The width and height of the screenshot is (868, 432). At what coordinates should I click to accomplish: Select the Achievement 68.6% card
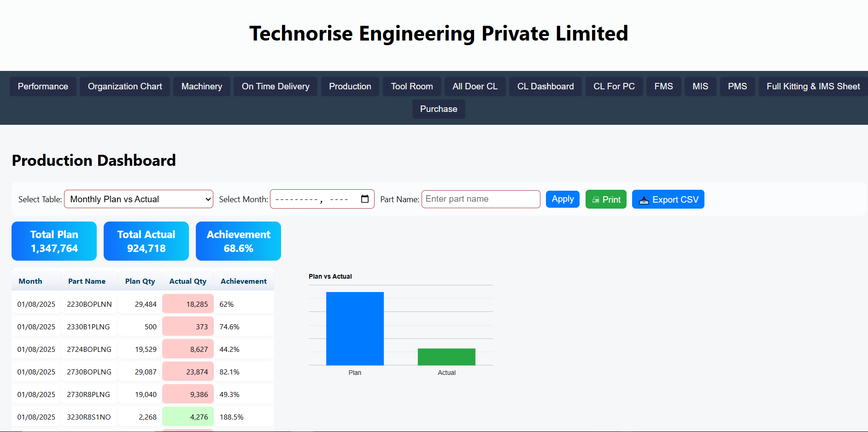click(238, 241)
